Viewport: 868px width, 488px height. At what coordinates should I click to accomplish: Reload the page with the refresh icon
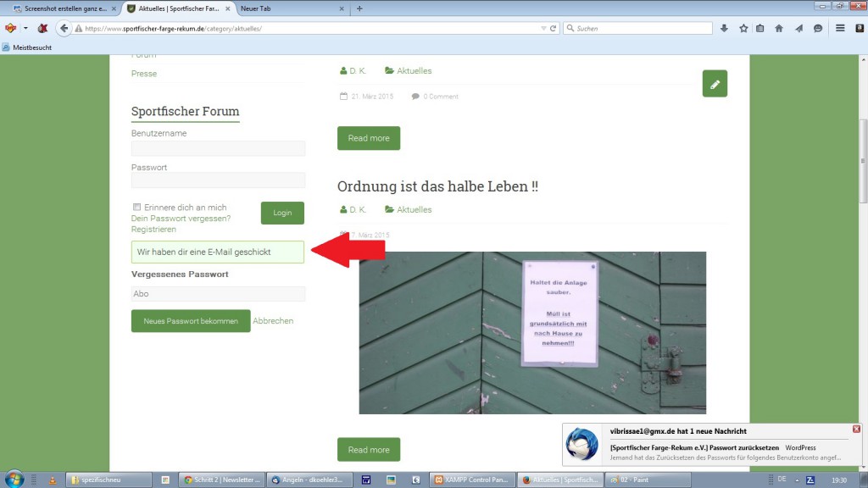(x=553, y=28)
